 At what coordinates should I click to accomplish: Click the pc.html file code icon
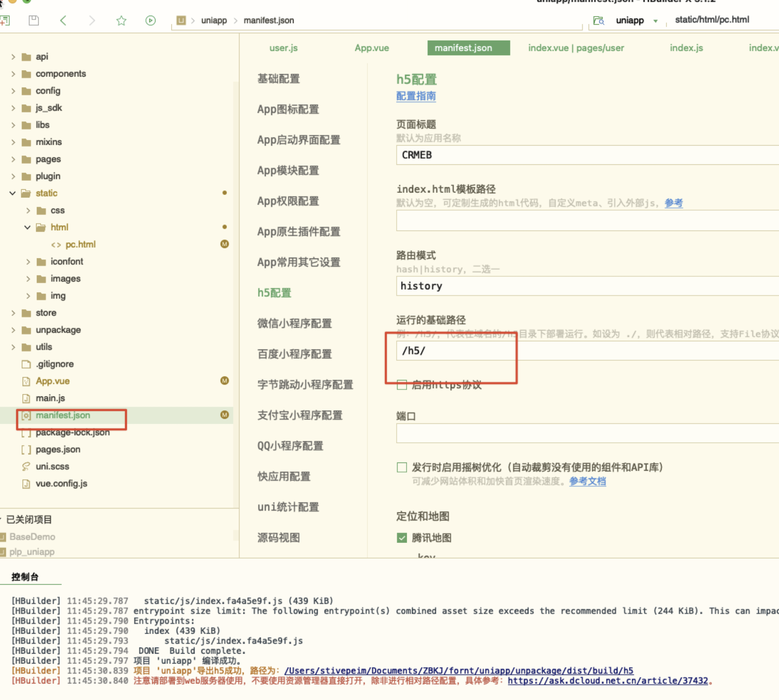click(x=56, y=245)
